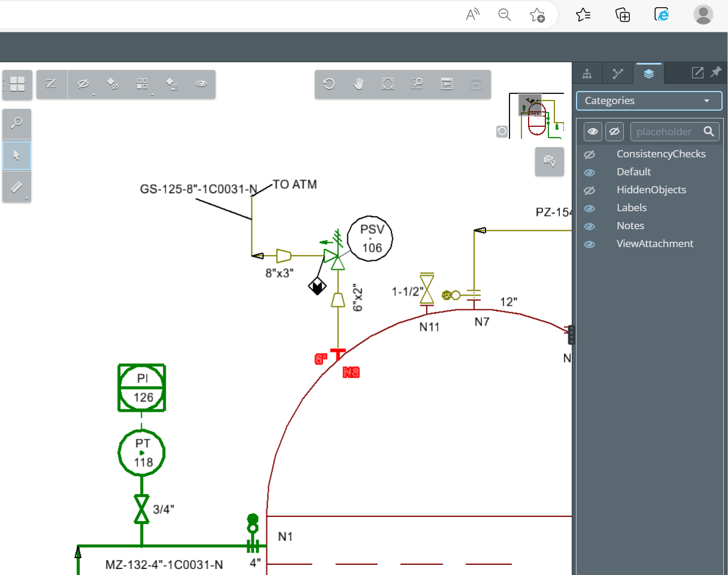Viewport: 728px width, 575px height.
Task: Click the camera snapshot button
Action: click(549, 161)
